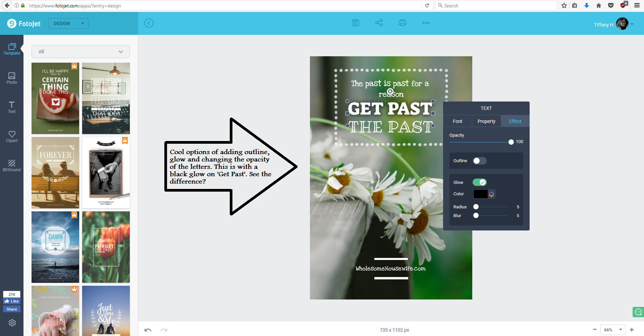Go to browser home page
The width and height of the screenshot is (644, 336).
[599, 5]
